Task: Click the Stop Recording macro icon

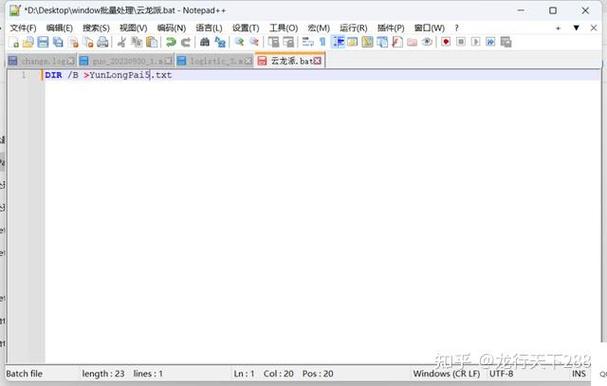Action: click(461, 42)
